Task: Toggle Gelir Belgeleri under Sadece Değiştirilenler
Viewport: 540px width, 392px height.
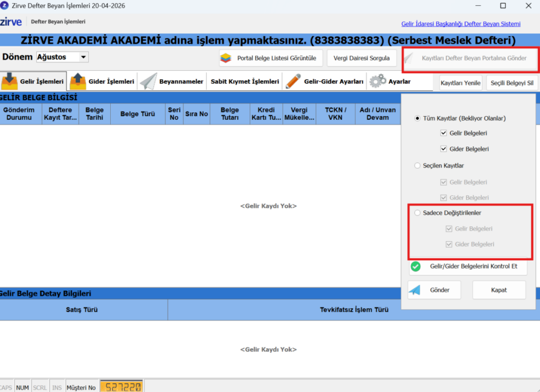Action: pos(449,229)
